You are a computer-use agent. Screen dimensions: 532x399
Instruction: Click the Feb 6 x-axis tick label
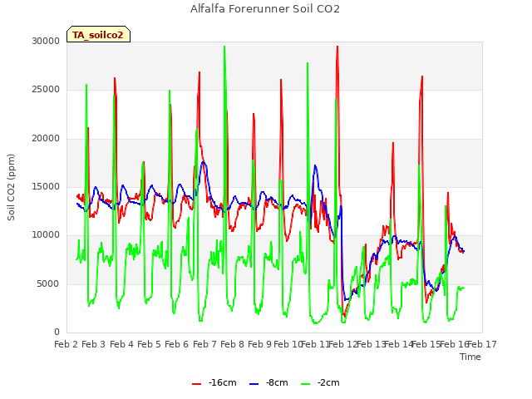pos(176,344)
